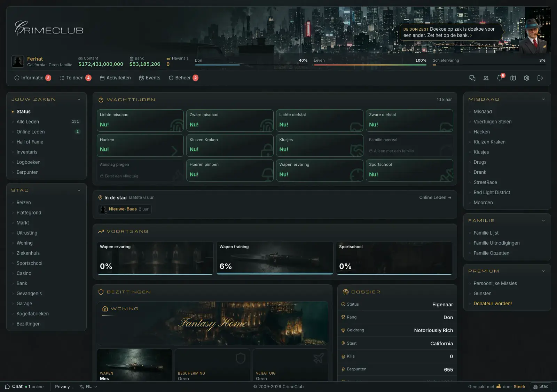
Task: Collapse the Familie panel
Action: (x=543, y=220)
